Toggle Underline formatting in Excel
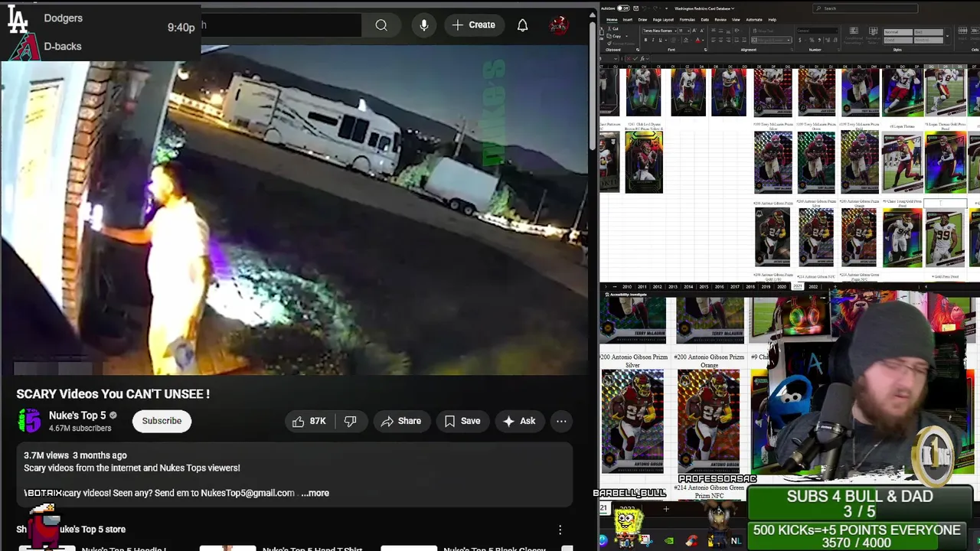980x551 pixels. click(660, 40)
